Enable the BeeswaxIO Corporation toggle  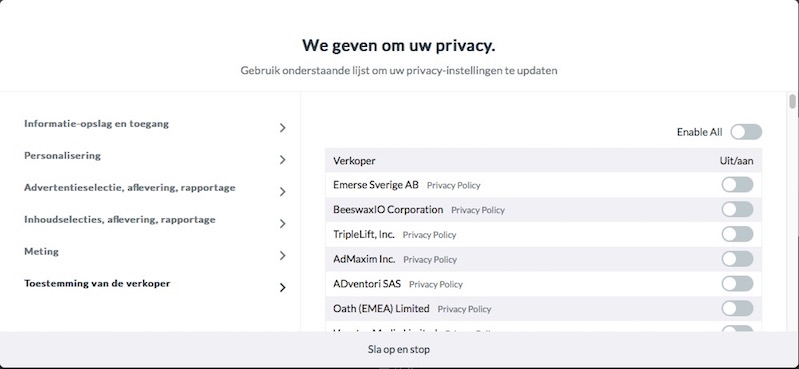(737, 209)
